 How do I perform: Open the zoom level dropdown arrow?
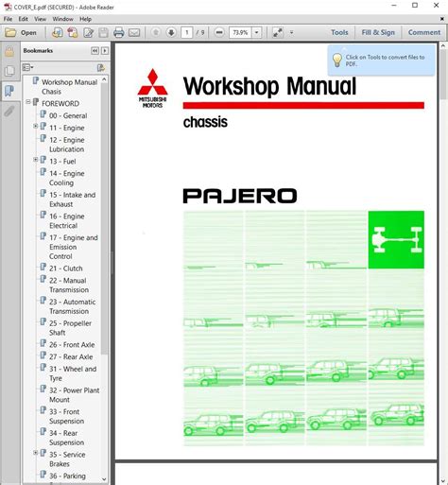[257, 32]
